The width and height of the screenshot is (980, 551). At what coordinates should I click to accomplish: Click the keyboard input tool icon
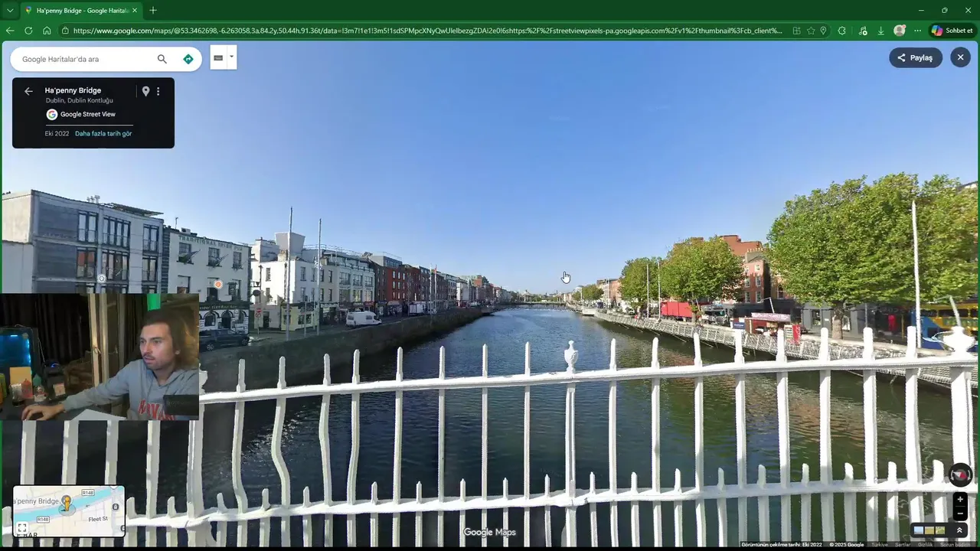click(x=218, y=57)
